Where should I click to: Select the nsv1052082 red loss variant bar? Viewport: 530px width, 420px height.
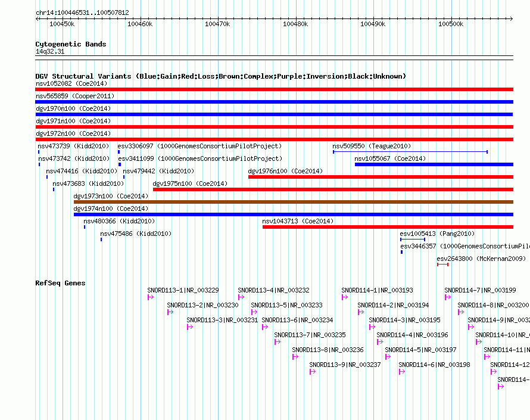[x=274, y=89]
